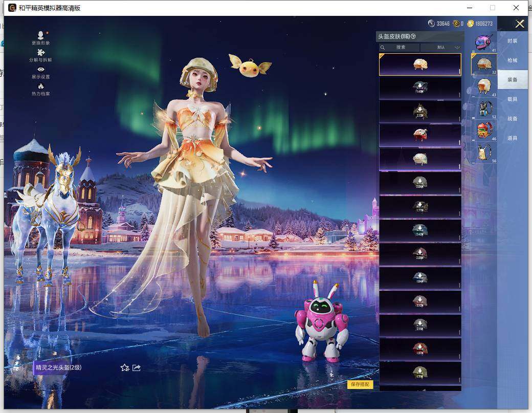Click the silver currency icon showing 33646
532x413 pixels.
coord(431,24)
